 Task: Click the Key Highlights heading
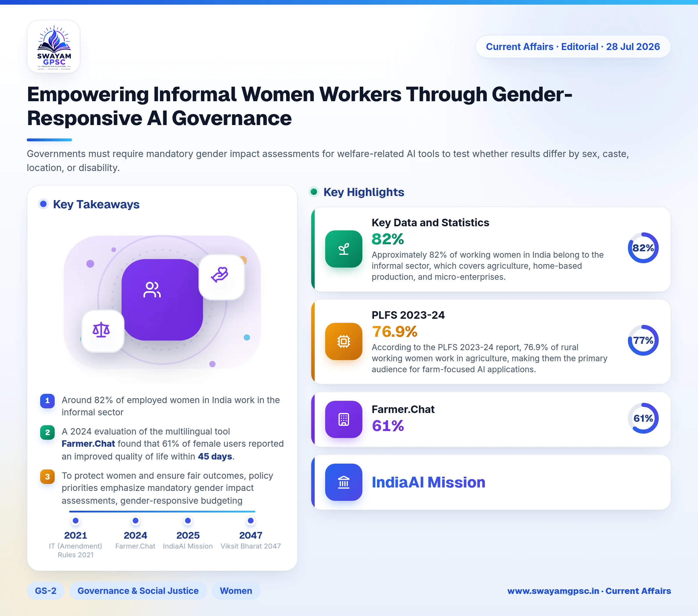tap(364, 192)
